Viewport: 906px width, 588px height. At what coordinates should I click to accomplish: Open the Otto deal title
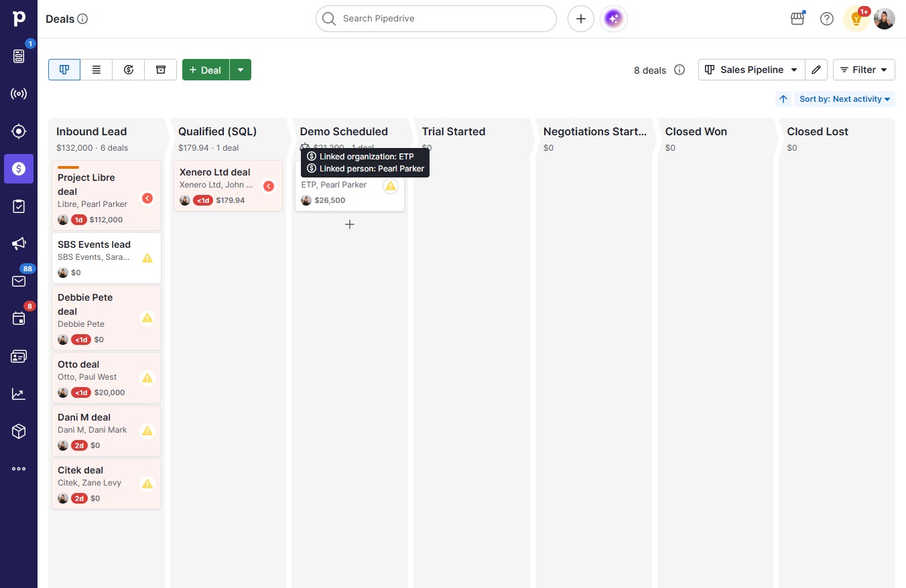point(78,364)
